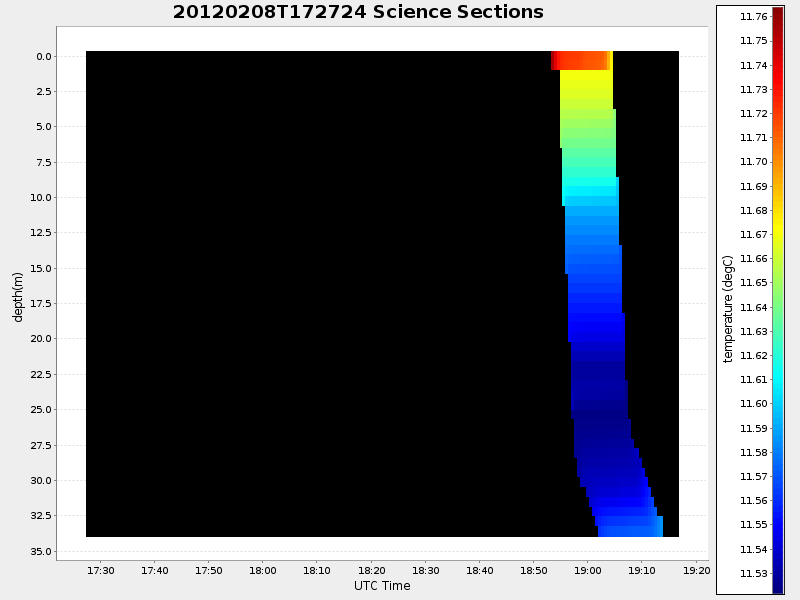Viewport: 800px width, 600px height.
Task: Click the chart title '20120208T172724 Science Sections'
Action: [x=358, y=12]
